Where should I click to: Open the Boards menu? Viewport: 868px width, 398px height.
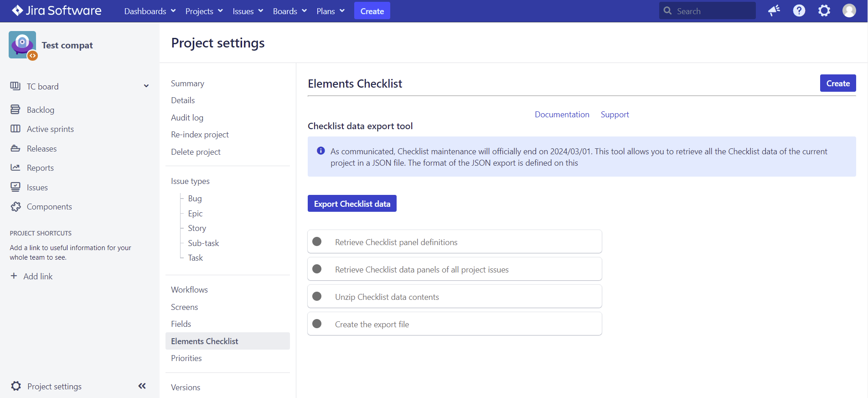(289, 11)
